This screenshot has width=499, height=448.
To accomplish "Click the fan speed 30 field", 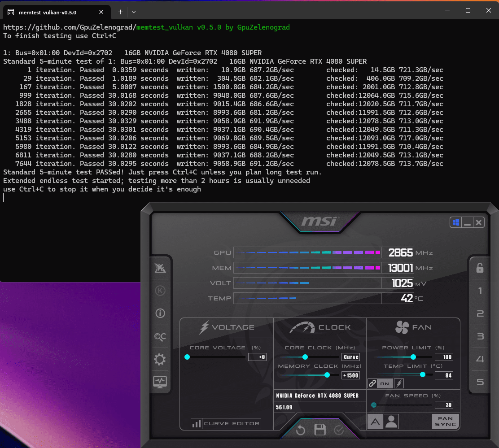I will [x=444, y=405].
